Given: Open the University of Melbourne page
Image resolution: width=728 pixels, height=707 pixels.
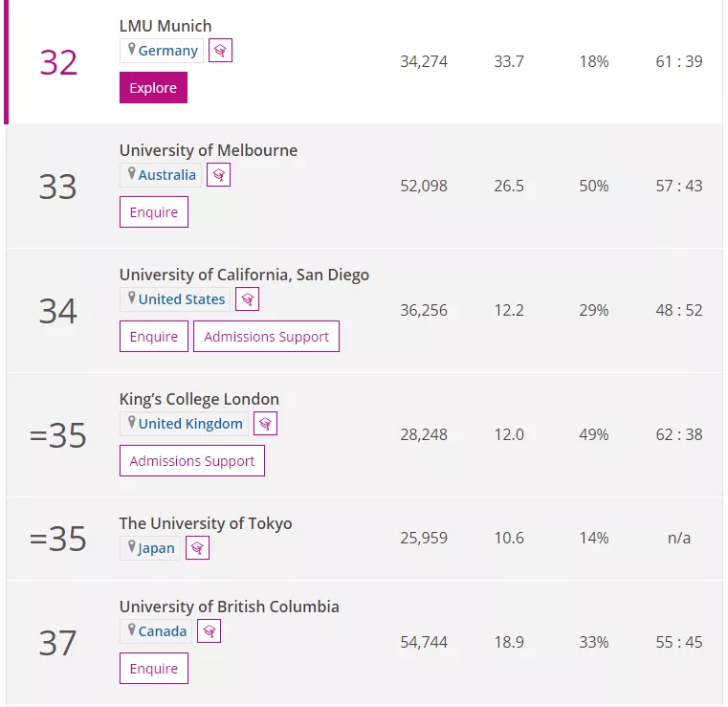Looking at the screenshot, I should 208,150.
